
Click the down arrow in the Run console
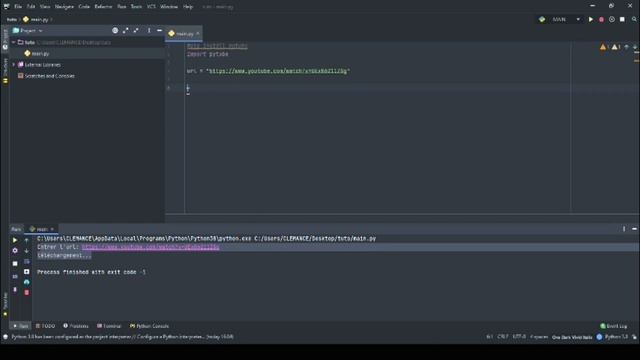[27, 251]
